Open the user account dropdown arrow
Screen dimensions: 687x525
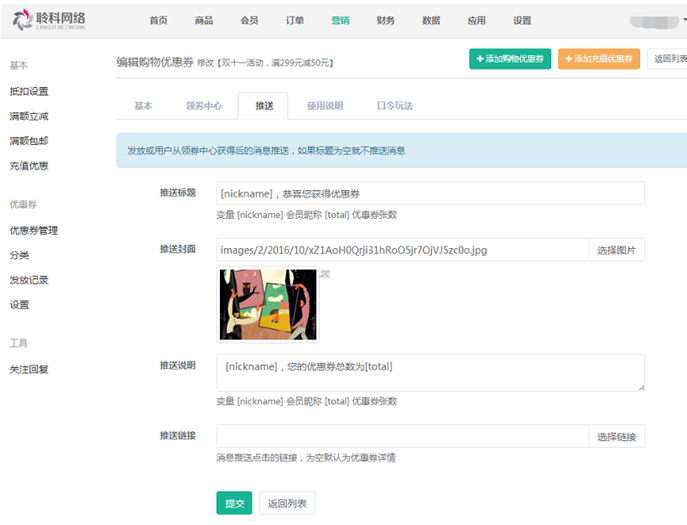pyautogui.click(x=684, y=21)
